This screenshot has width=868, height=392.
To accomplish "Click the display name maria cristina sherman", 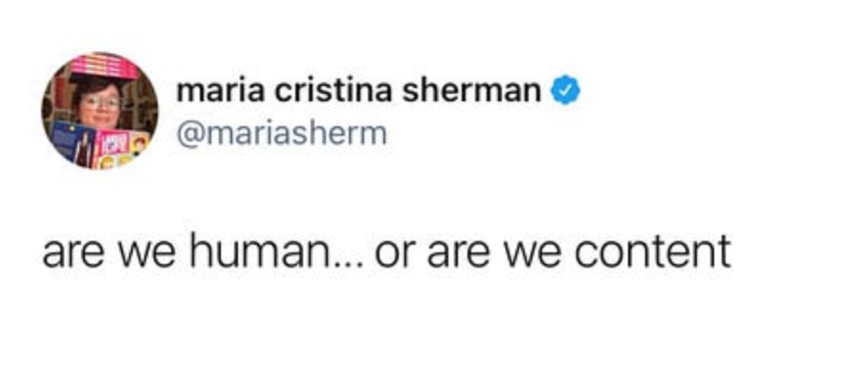I will coord(358,91).
